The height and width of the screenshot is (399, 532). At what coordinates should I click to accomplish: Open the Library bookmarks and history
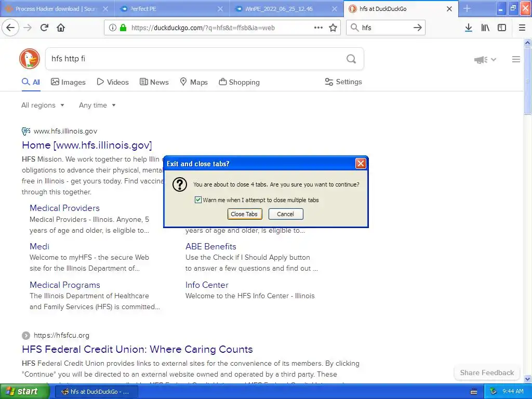tap(485, 28)
